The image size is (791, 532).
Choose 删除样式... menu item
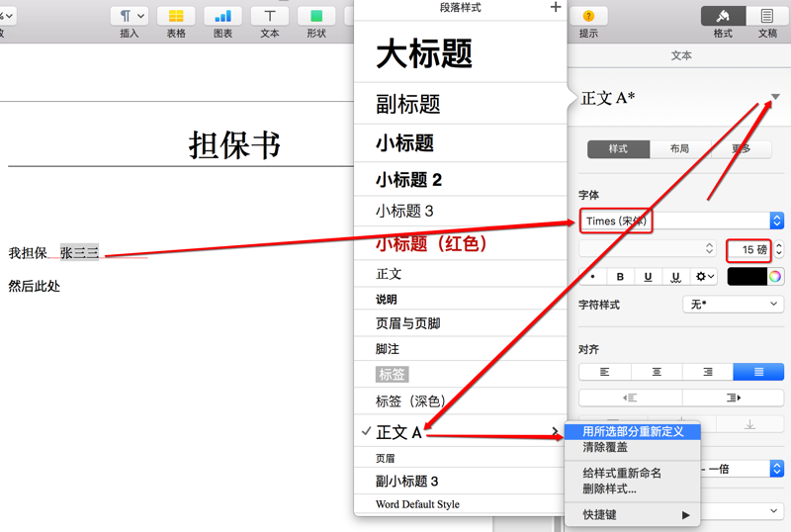(x=633, y=488)
